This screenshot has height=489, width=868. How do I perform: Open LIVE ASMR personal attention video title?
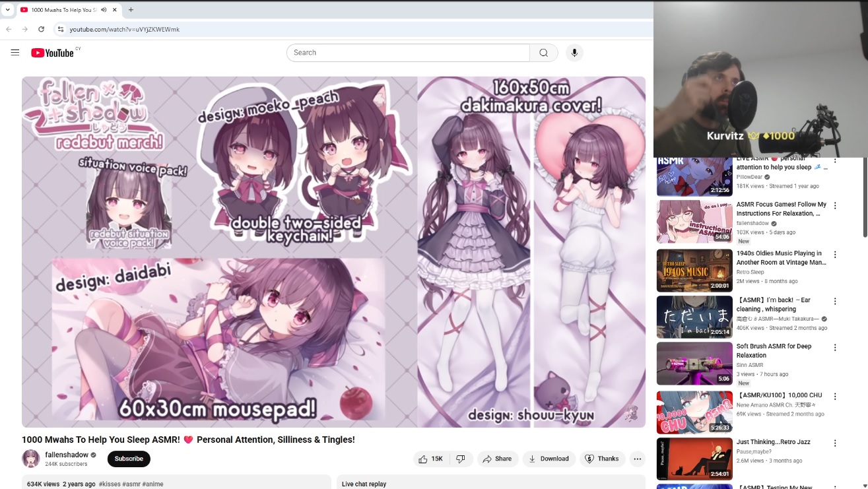pyautogui.click(x=782, y=163)
